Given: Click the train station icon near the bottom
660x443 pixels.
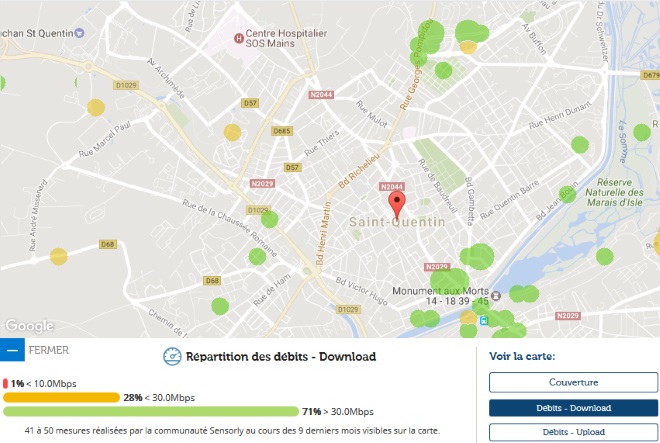Looking at the screenshot, I should (x=484, y=321).
